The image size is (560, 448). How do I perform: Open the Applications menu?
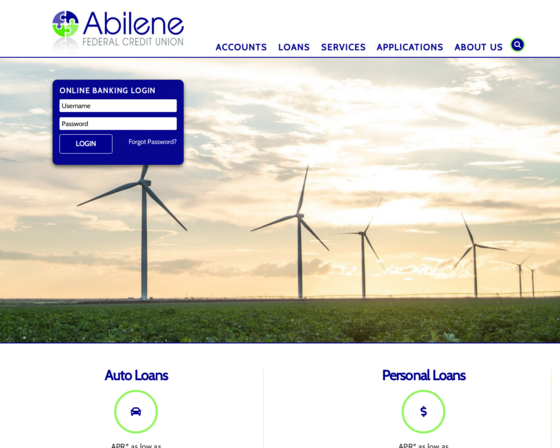(410, 47)
